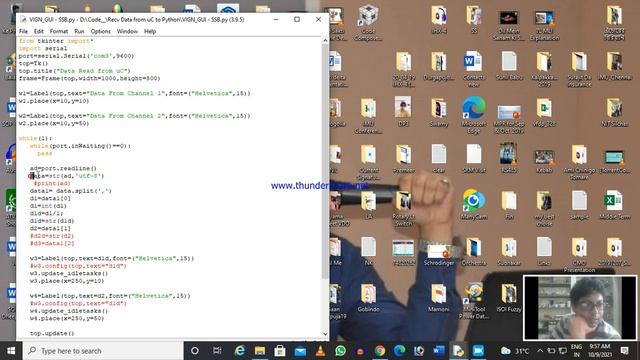Select the Microsoft Edge desktop shortcut
This screenshot has width=640, height=360.
[x=474, y=116]
